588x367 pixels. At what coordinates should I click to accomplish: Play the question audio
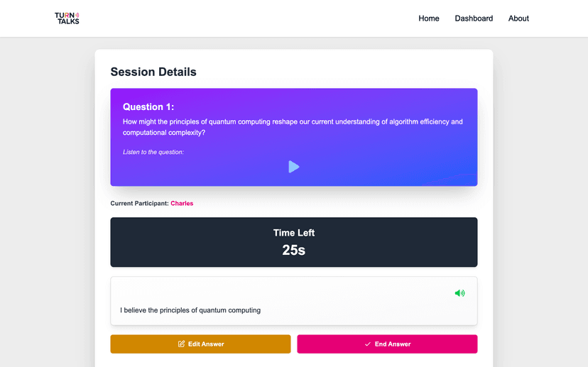click(293, 166)
